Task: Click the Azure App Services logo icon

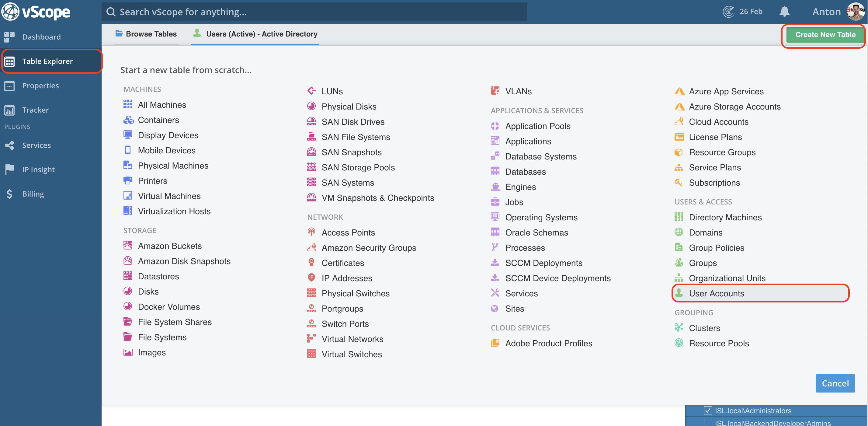Action: [679, 91]
